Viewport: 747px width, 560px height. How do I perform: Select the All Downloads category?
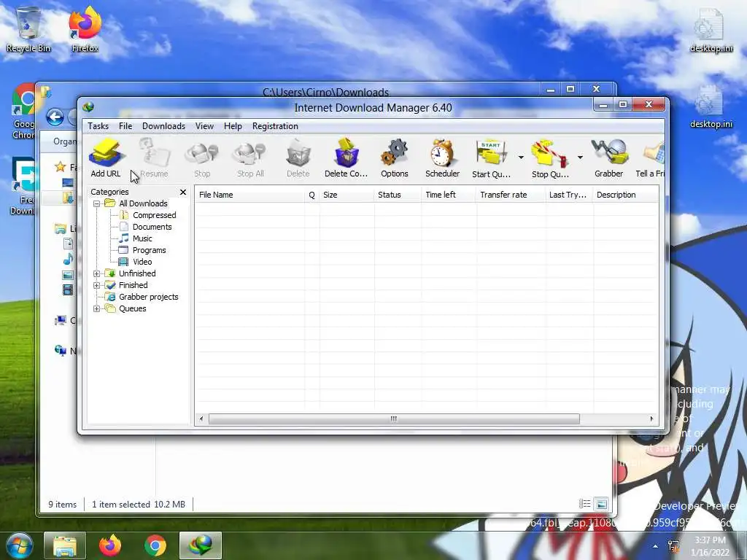pos(143,203)
